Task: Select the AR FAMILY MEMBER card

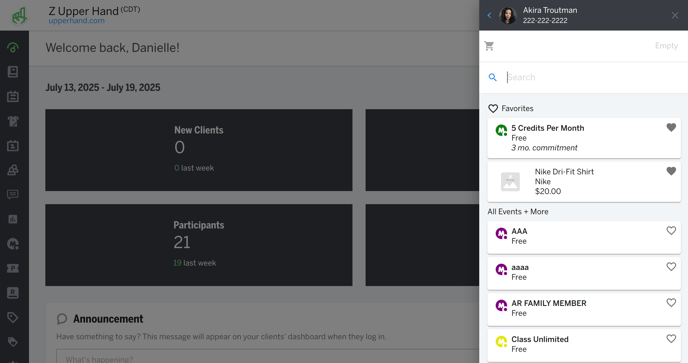Action: point(584,309)
